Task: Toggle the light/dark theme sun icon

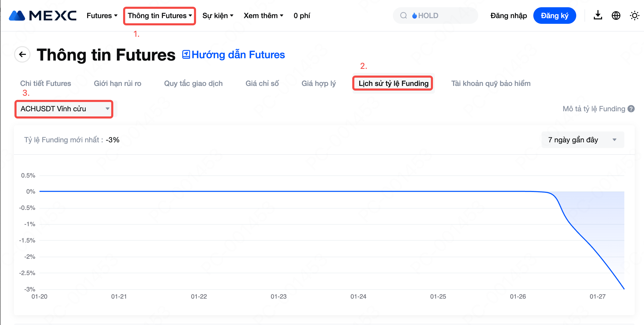Action: (634, 16)
